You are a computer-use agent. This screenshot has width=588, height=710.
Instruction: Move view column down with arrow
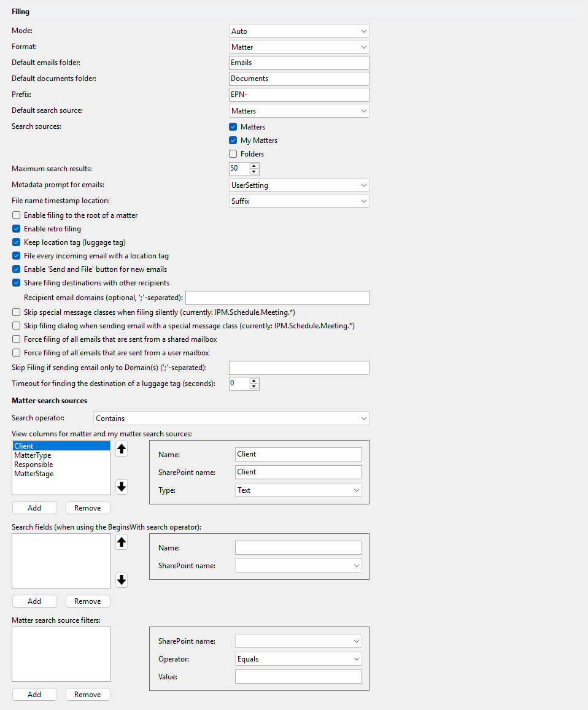point(122,487)
